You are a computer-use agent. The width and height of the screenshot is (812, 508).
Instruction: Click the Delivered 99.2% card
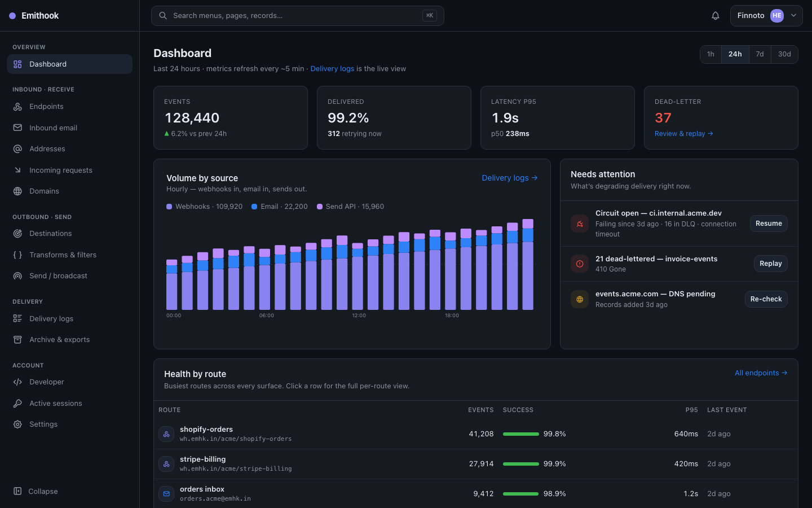[x=394, y=118]
